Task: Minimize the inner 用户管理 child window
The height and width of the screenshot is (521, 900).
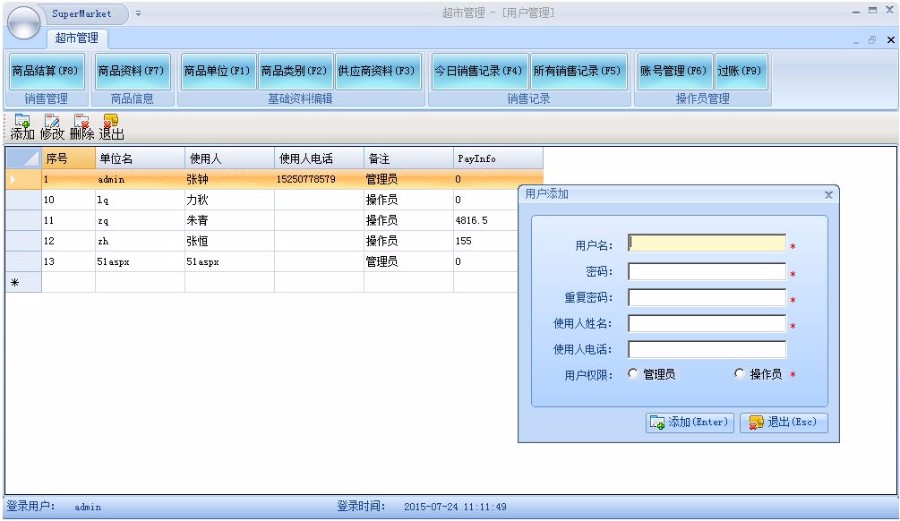Action: click(x=856, y=41)
